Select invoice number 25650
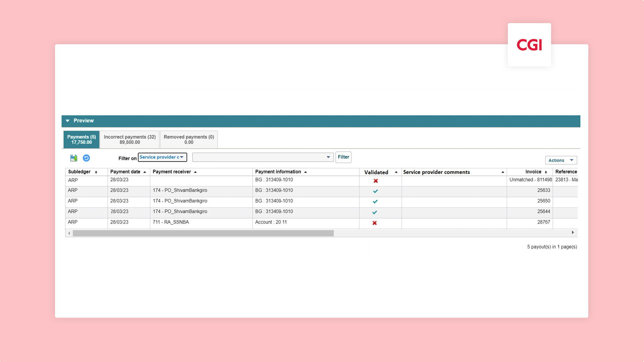Image resolution: width=644 pixels, height=362 pixels. [544, 201]
